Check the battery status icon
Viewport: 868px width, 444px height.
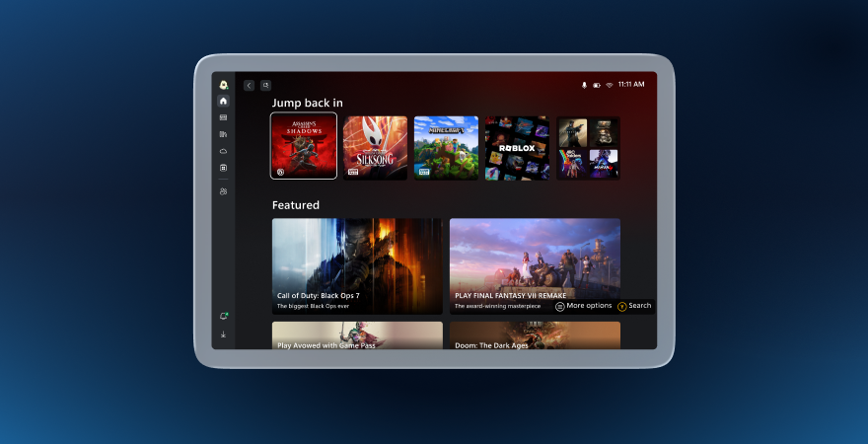(x=597, y=85)
